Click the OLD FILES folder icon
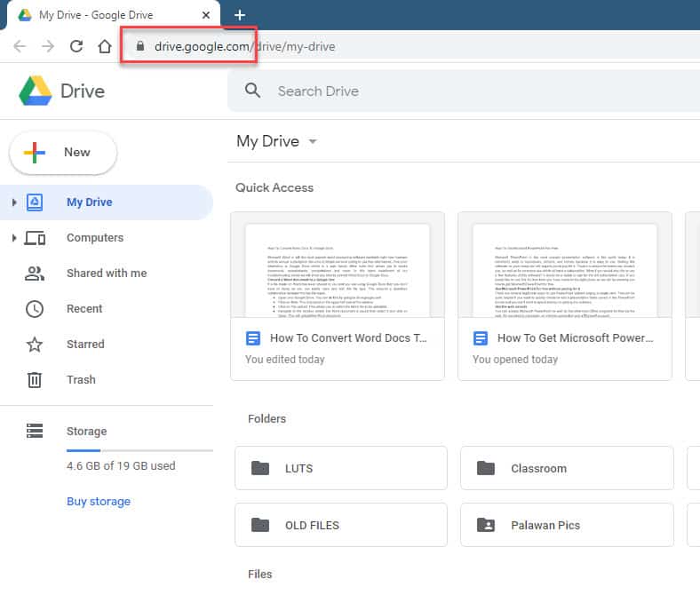This screenshot has width=700, height=595. click(260, 525)
